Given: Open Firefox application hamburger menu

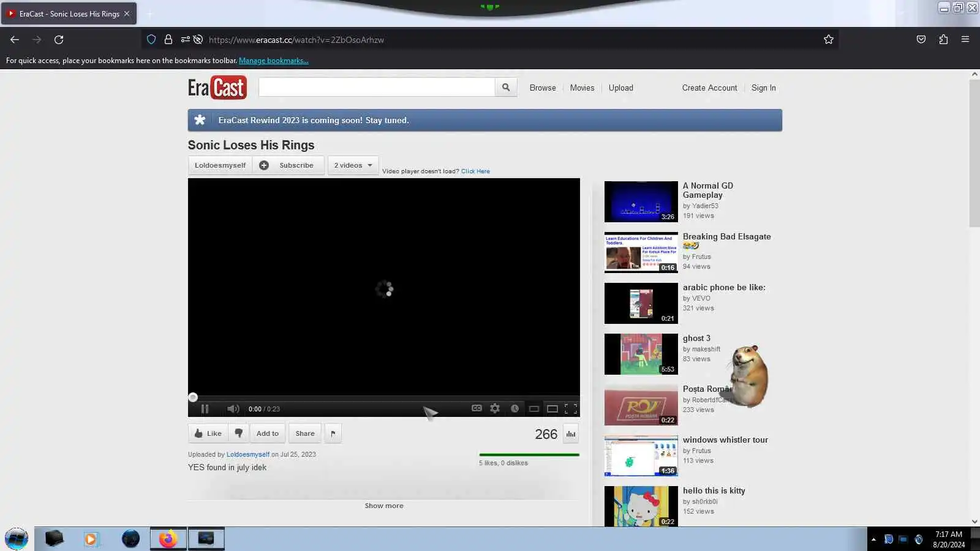Looking at the screenshot, I should [965, 40].
